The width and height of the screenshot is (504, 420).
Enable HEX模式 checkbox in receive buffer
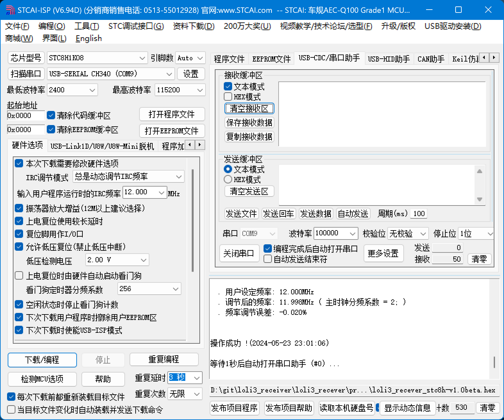pos(228,97)
